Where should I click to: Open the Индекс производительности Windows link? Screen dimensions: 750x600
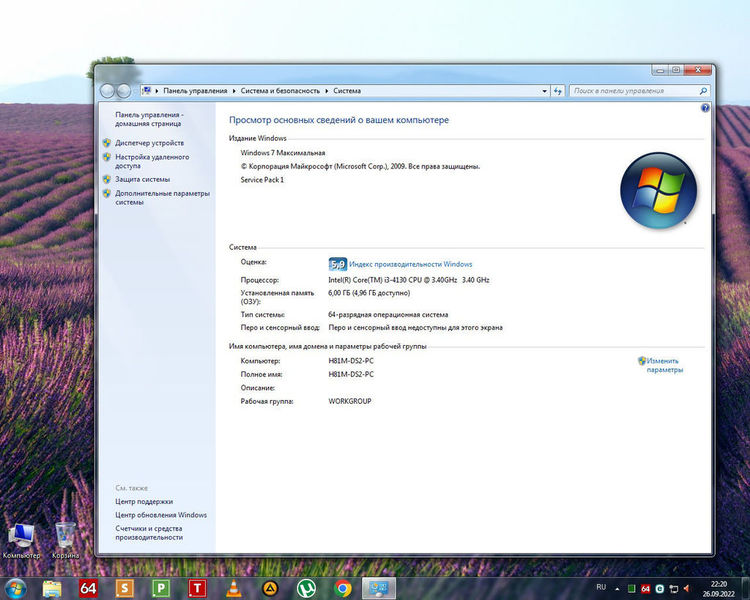point(410,264)
